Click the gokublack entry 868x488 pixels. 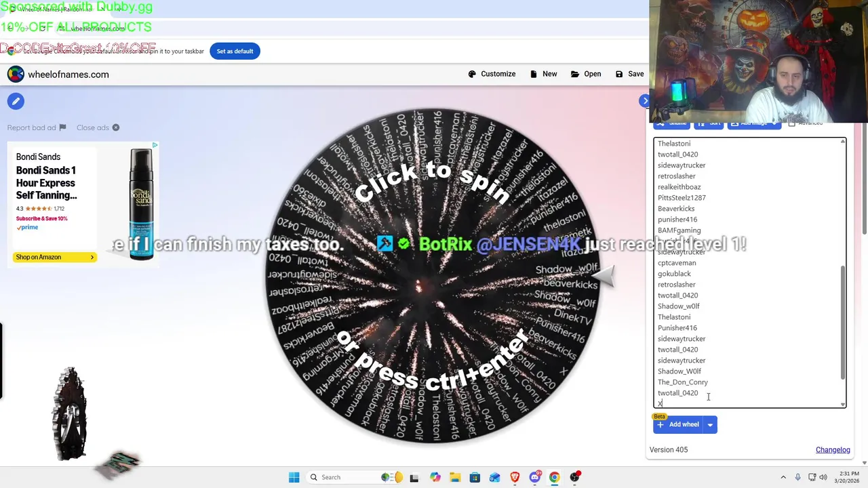(674, 274)
